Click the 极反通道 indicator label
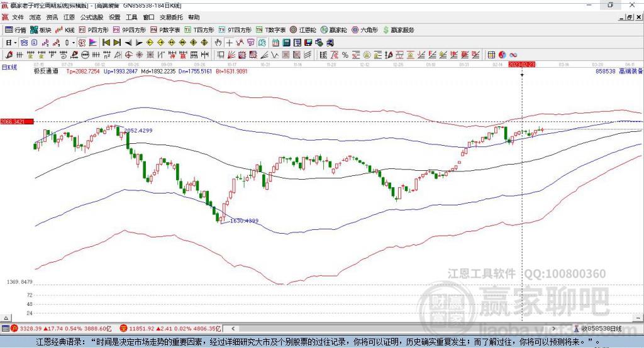 tap(46, 72)
